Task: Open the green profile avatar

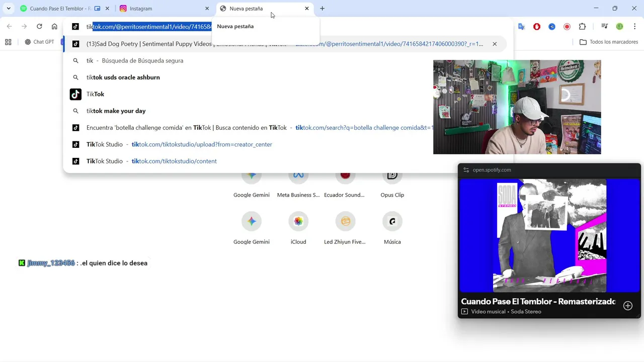Action: 620,27
